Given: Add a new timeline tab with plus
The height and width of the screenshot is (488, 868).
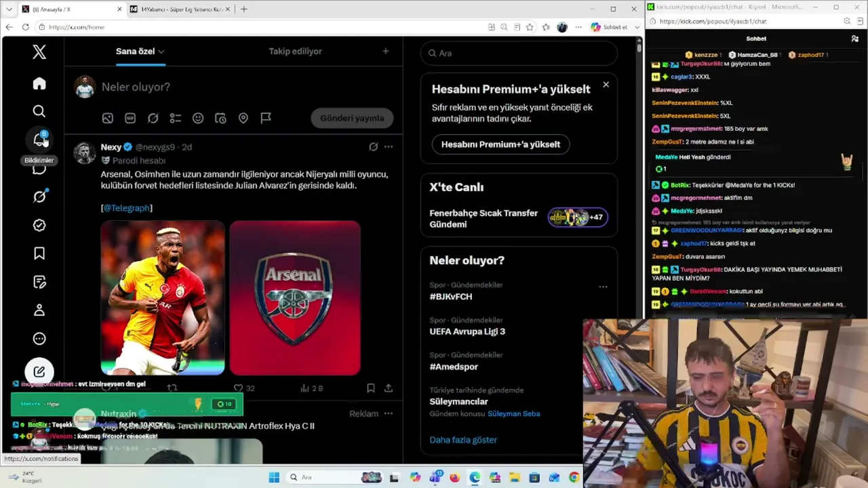Looking at the screenshot, I should click(386, 52).
